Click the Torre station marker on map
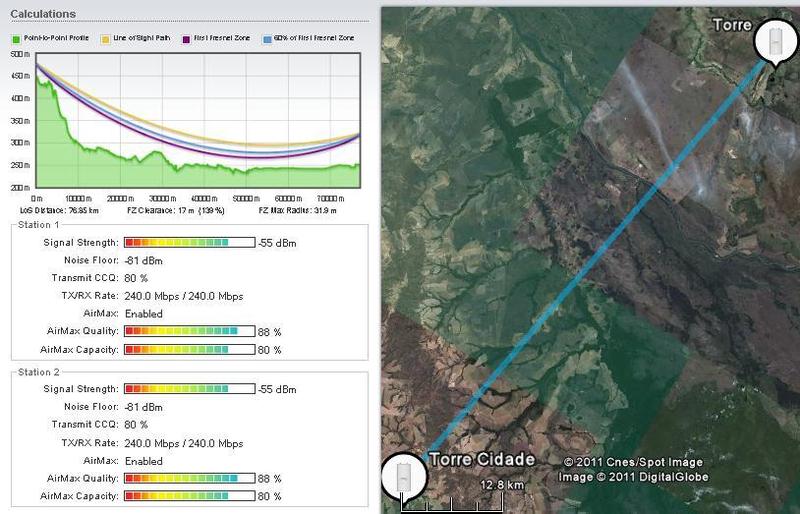The width and height of the screenshot is (800, 514). [x=776, y=41]
